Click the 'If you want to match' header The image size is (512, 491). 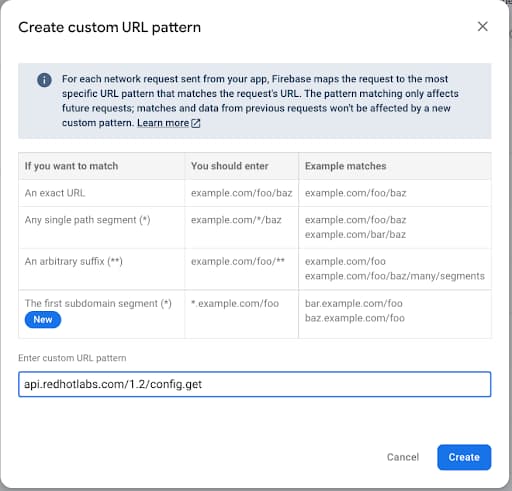coord(71,166)
